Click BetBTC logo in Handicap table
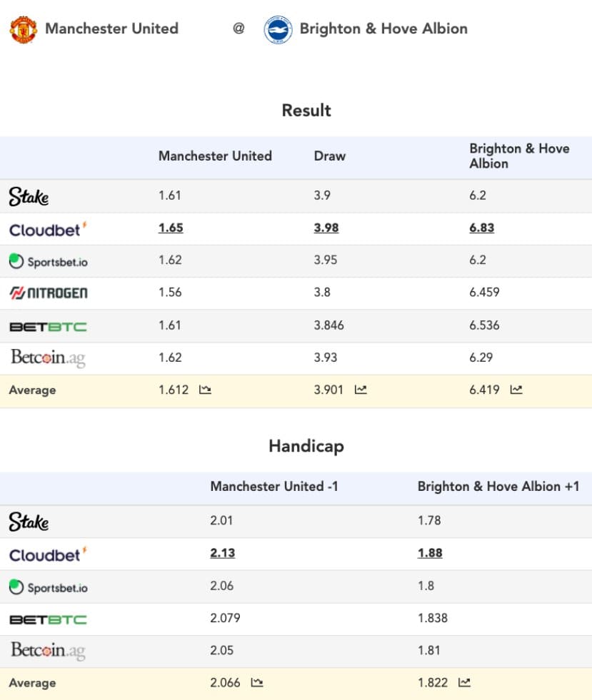The image size is (592, 700). pyautogui.click(x=49, y=619)
